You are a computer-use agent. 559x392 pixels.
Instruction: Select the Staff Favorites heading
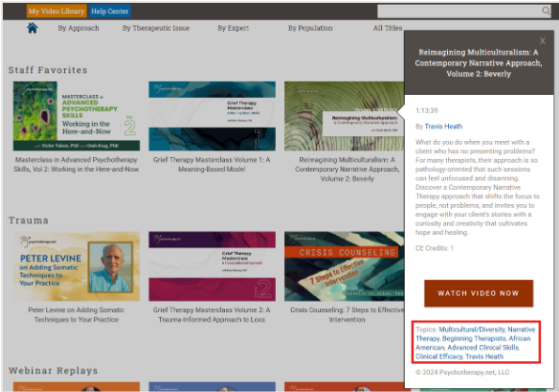point(48,71)
